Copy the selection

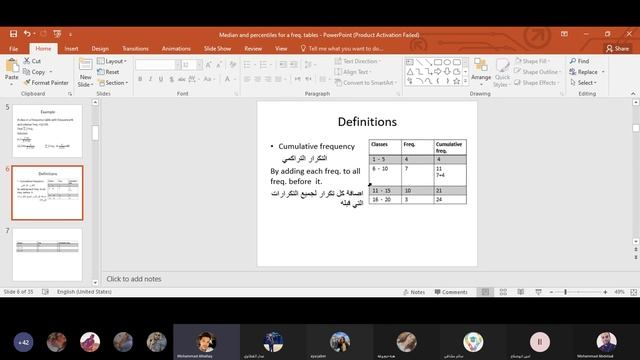(34, 72)
